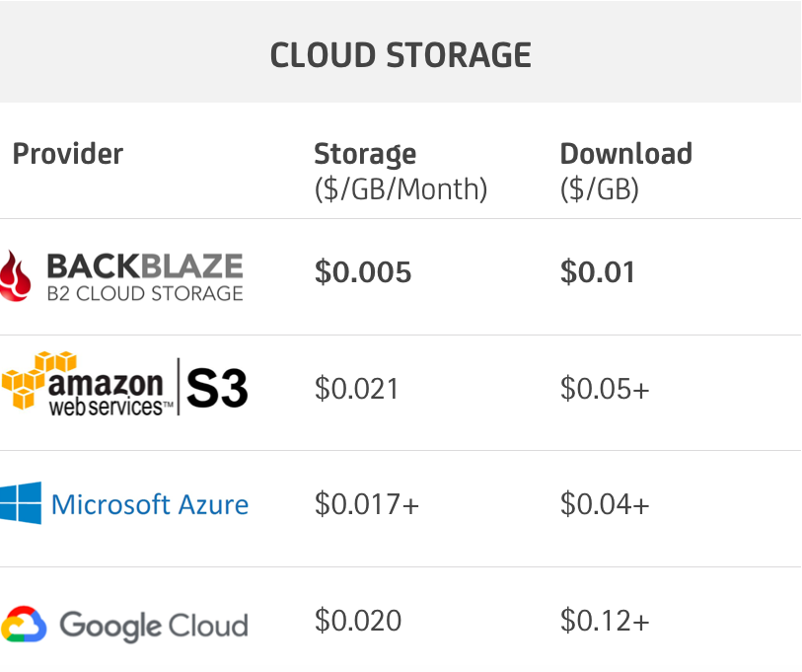Select the Amazon S3 $0.021 storage price
The width and height of the screenshot is (802, 672).
click(x=356, y=389)
